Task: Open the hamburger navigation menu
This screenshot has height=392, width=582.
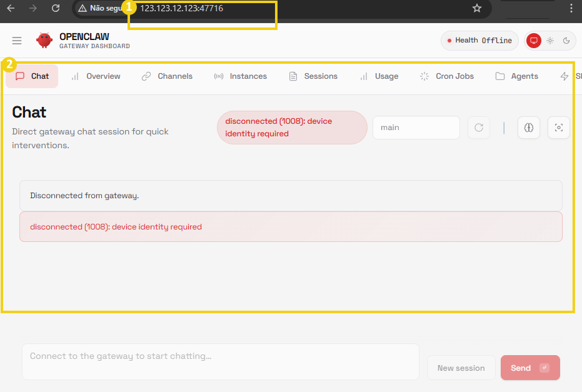Action: [17, 40]
